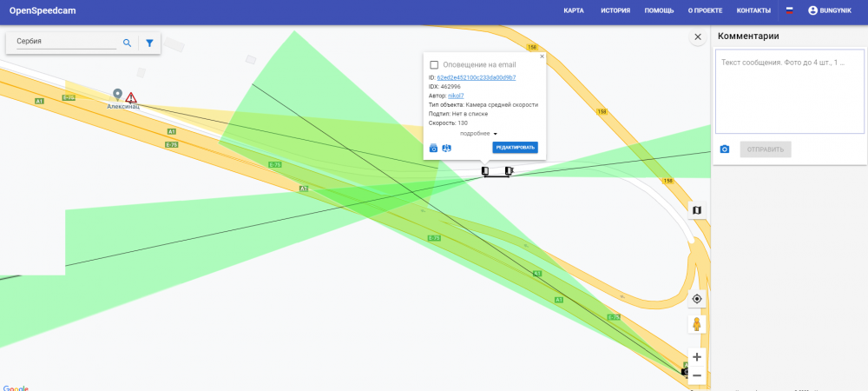Screen dimensions: 868x391
Task: Open the О ПРОЕКТЕ menu item
Action: [705, 10]
